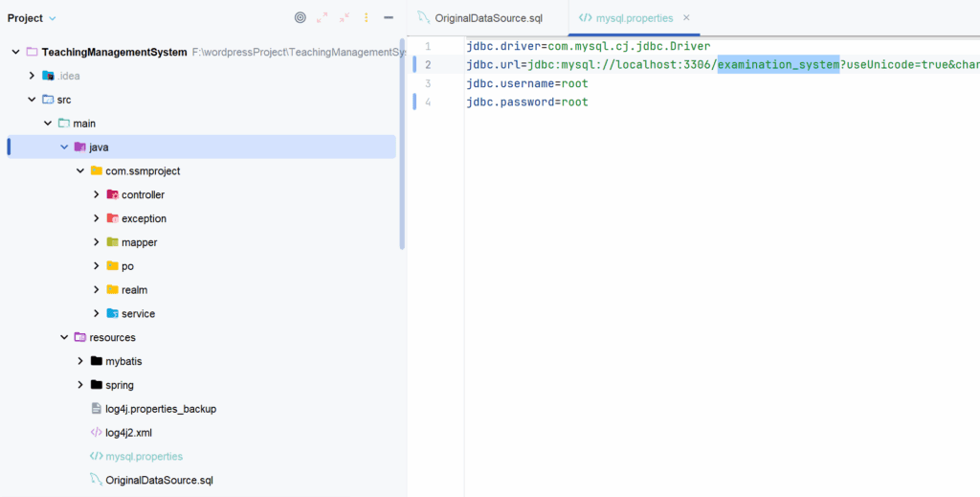
Task: Collapse the resources folder
Action: point(64,337)
